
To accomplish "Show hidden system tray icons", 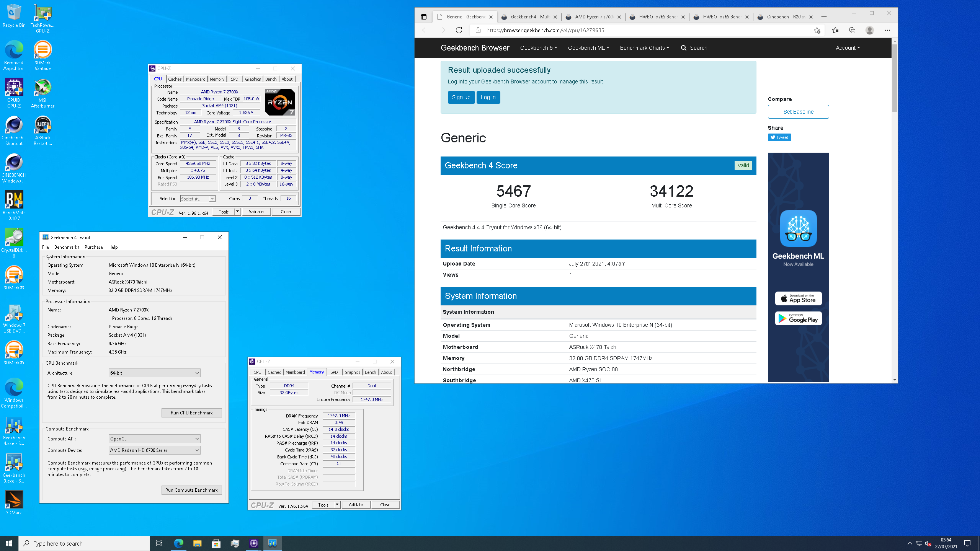I will click(910, 543).
